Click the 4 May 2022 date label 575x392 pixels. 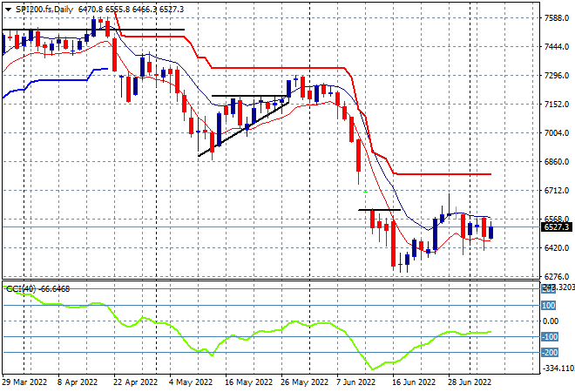coord(191,382)
